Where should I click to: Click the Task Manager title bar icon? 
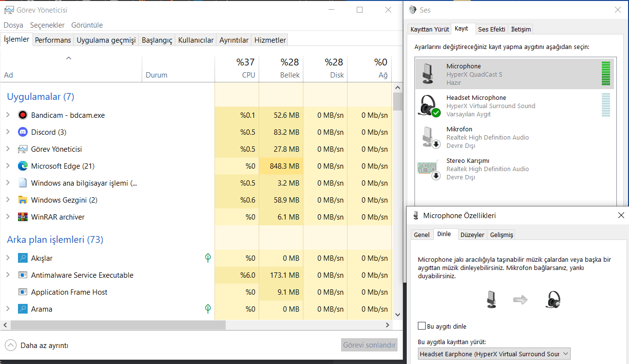click(x=9, y=10)
